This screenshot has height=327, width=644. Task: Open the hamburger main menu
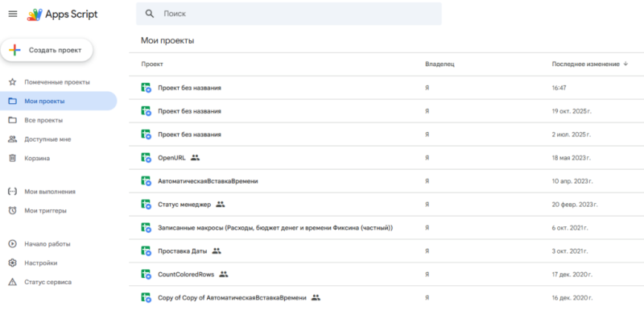point(13,14)
